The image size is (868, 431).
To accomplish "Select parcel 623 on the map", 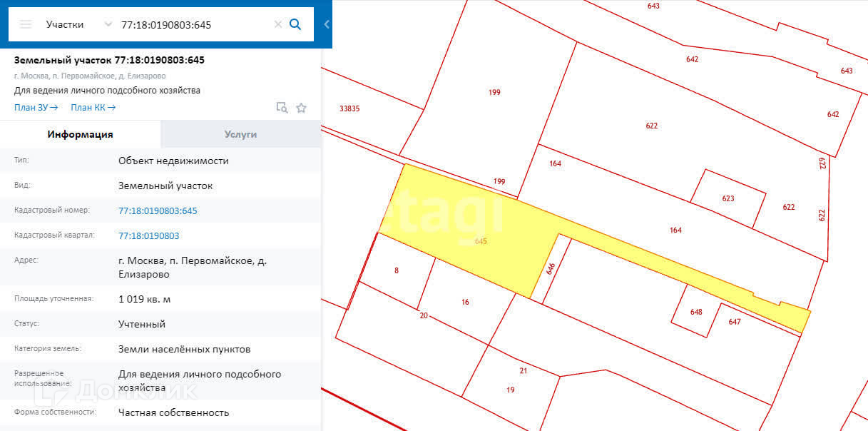I will click(727, 198).
